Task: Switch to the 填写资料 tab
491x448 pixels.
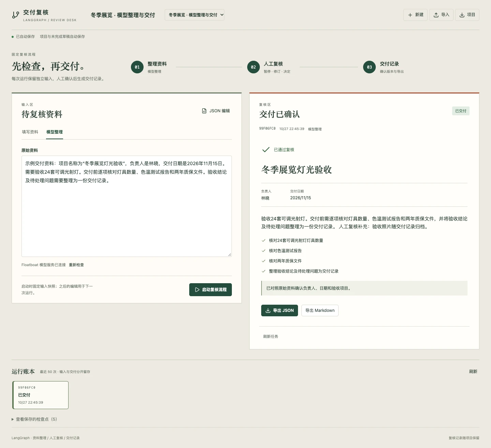Action: tap(30, 132)
